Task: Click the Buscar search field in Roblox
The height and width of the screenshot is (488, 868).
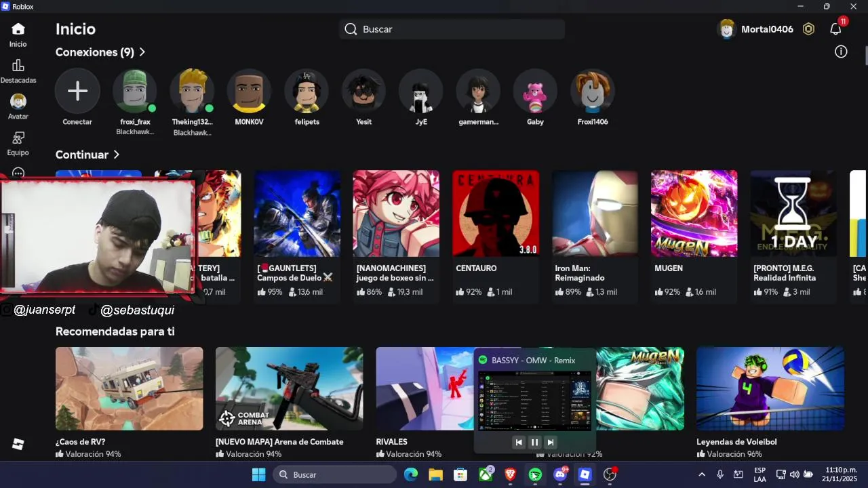Action: pos(452,29)
